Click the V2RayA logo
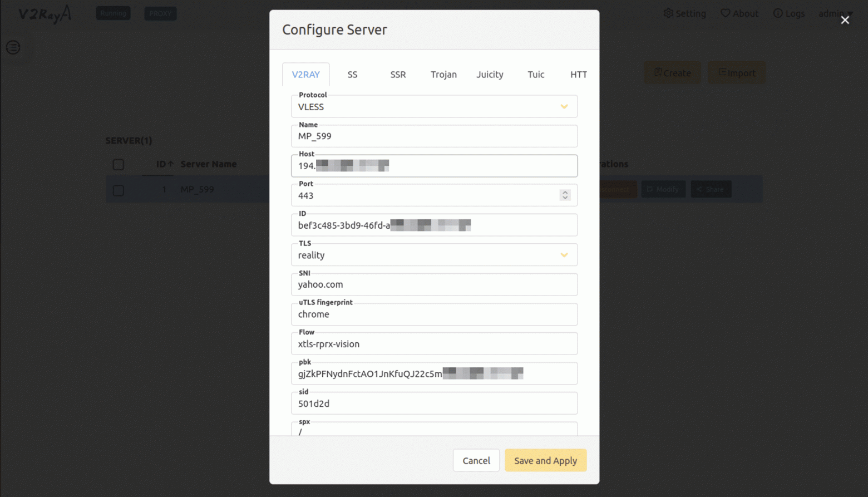The height and width of the screenshot is (497, 868). pyautogui.click(x=45, y=13)
